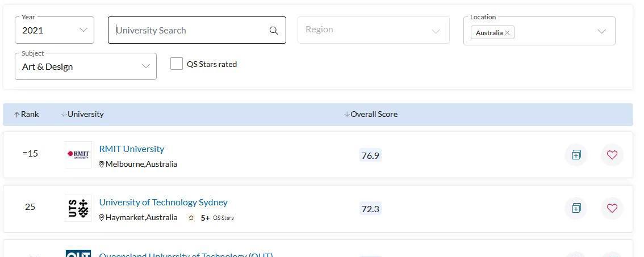Image resolution: width=644 pixels, height=257 pixels.
Task: Click the 76.9 overall score
Action: coord(370,155)
